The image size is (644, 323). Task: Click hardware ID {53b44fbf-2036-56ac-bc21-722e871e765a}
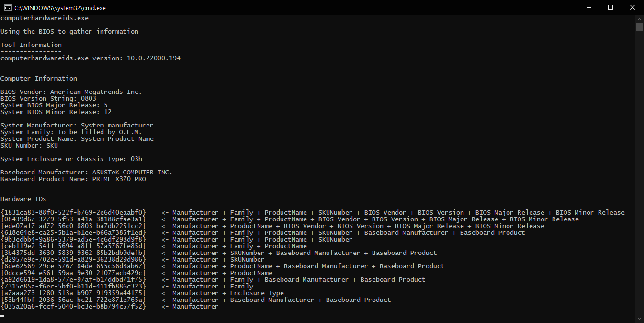(x=73, y=300)
